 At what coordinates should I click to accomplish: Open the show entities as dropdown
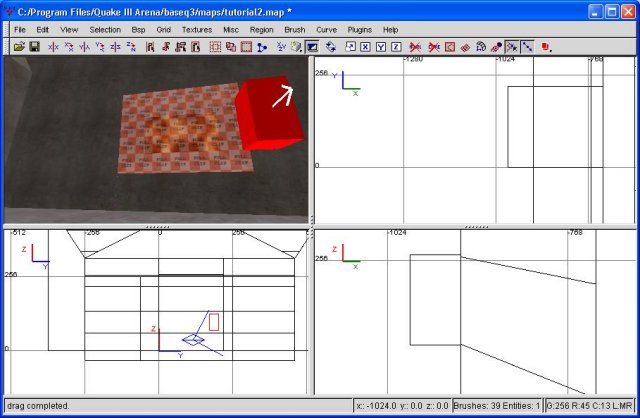pyautogui.click(x=547, y=47)
